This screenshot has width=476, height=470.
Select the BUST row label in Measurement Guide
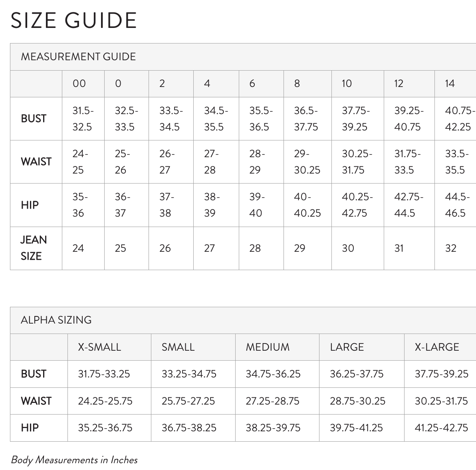coord(34,118)
